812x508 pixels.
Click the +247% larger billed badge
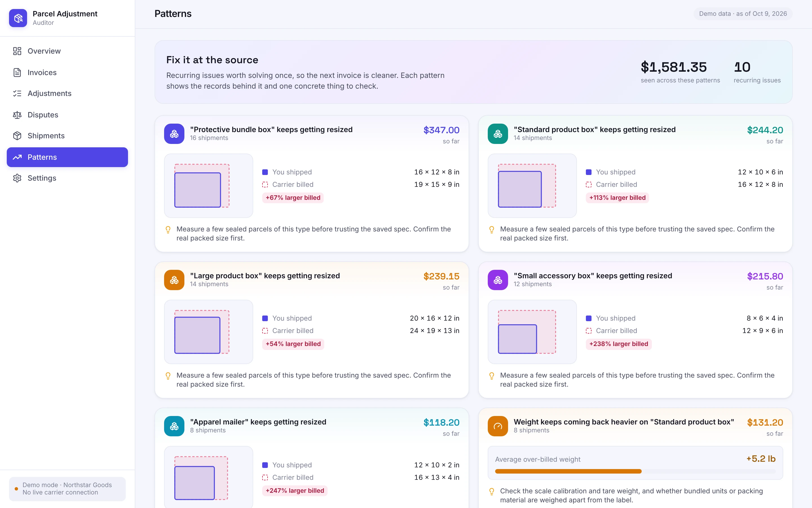tap(295, 491)
